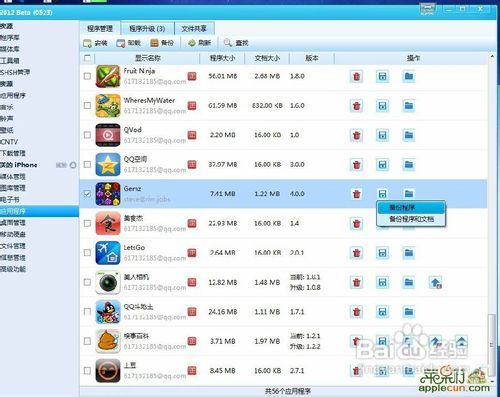Viewport: 500px width, 397px height.
Task: Open the folder icon in the LetsGo row
Action: coord(409,253)
